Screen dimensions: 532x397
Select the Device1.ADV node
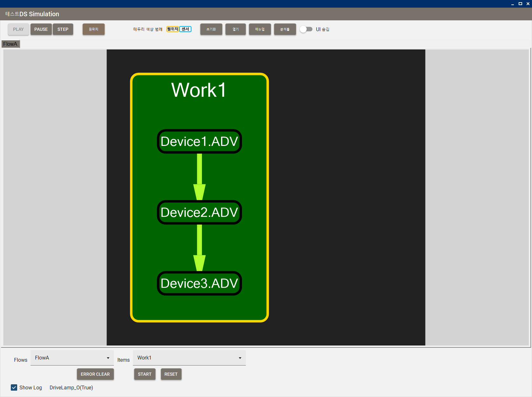pyautogui.click(x=199, y=141)
